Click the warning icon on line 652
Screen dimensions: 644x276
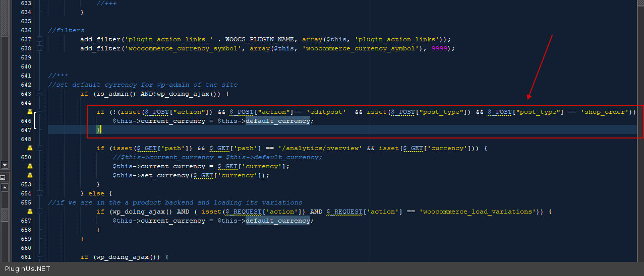point(30,175)
